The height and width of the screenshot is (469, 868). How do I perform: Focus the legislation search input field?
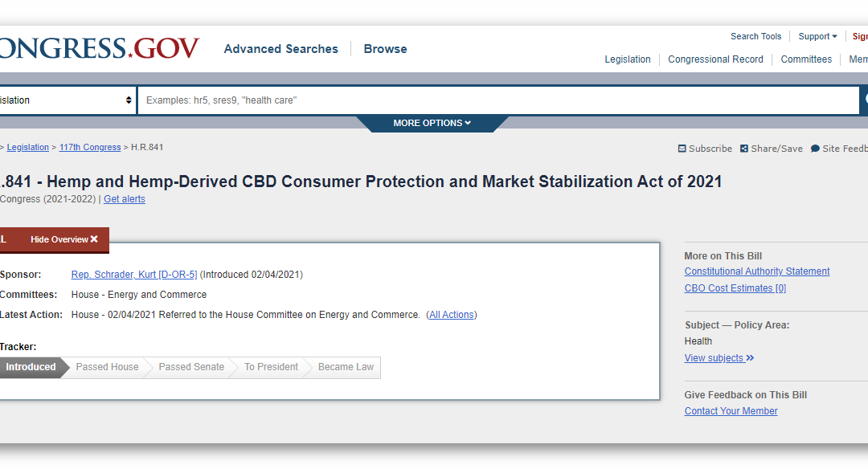[498, 100]
